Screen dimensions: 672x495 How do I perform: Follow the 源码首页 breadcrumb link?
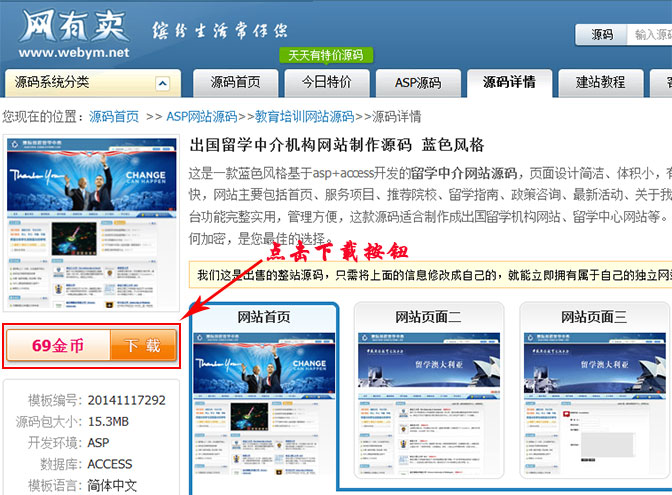click(114, 117)
